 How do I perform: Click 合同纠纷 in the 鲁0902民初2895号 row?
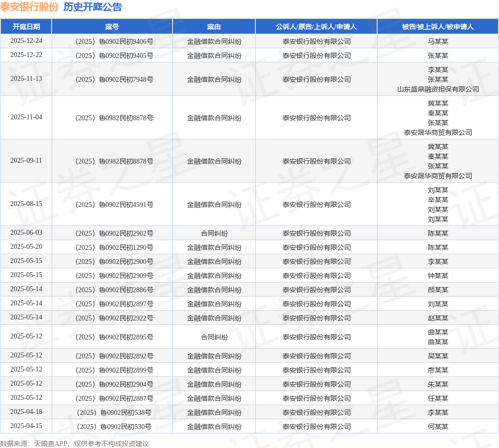(214, 337)
